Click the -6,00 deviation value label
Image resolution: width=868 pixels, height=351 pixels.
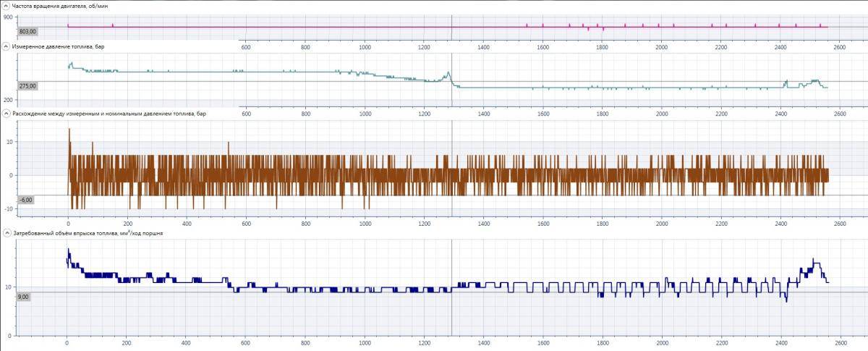pyautogui.click(x=25, y=200)
